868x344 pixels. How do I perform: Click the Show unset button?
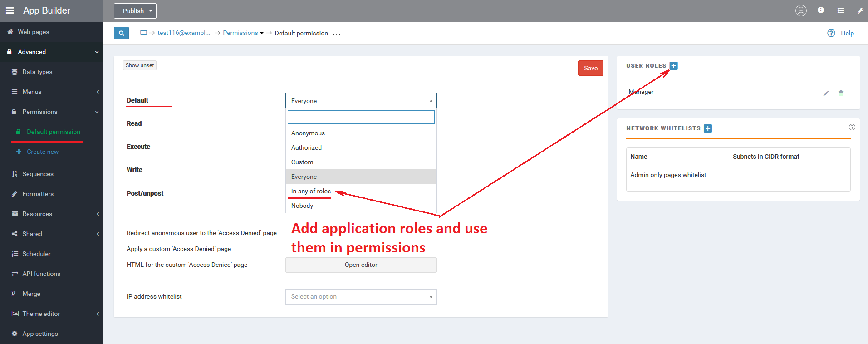[140, 65]
